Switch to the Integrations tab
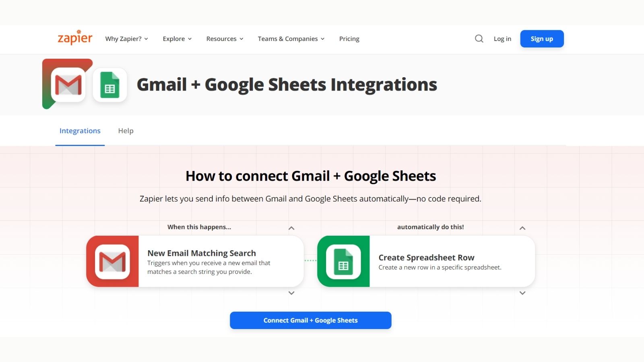Viewport: 644px width, 362px height. coord(80,131)
